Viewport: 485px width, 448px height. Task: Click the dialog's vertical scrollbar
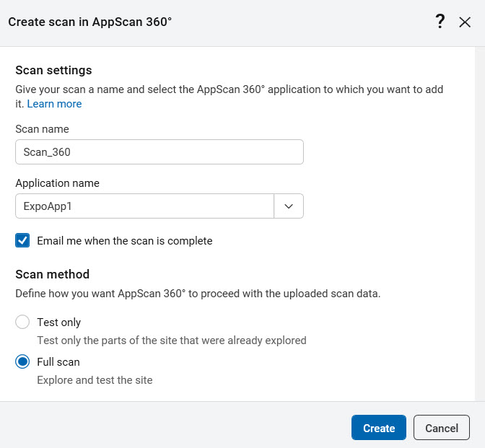(479, 216)
